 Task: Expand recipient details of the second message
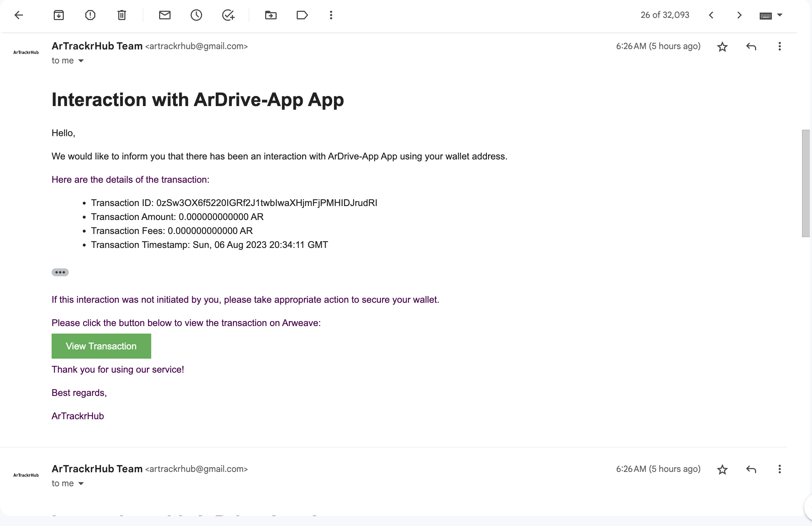click(x=81, y=484)
